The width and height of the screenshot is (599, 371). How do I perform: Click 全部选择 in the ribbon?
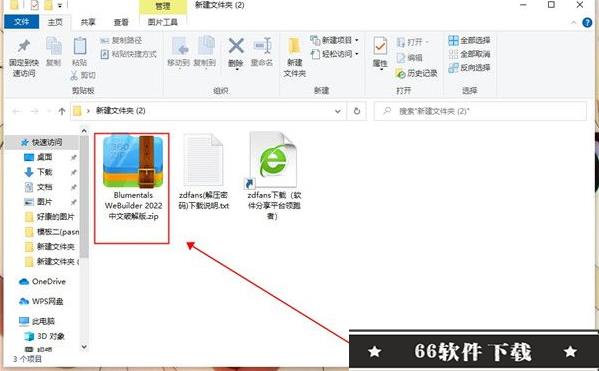[x=469, y=41]
